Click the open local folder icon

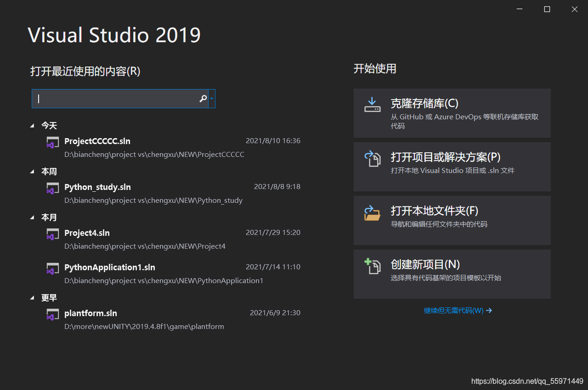(373, 212)
